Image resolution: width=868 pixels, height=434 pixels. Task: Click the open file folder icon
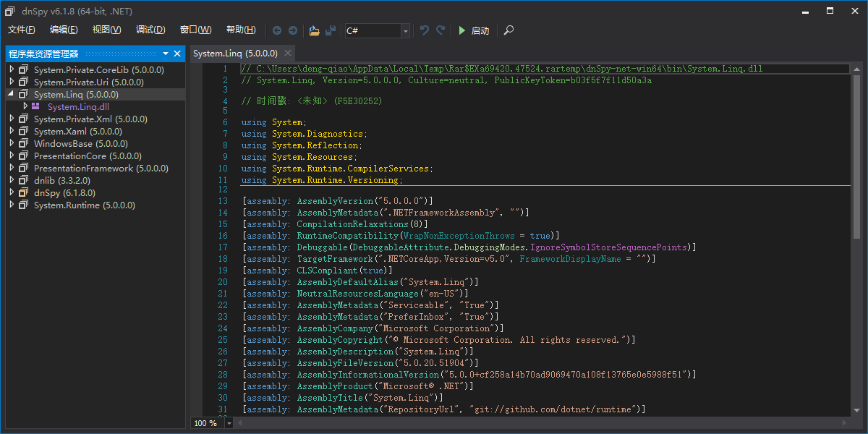[314, 30]
